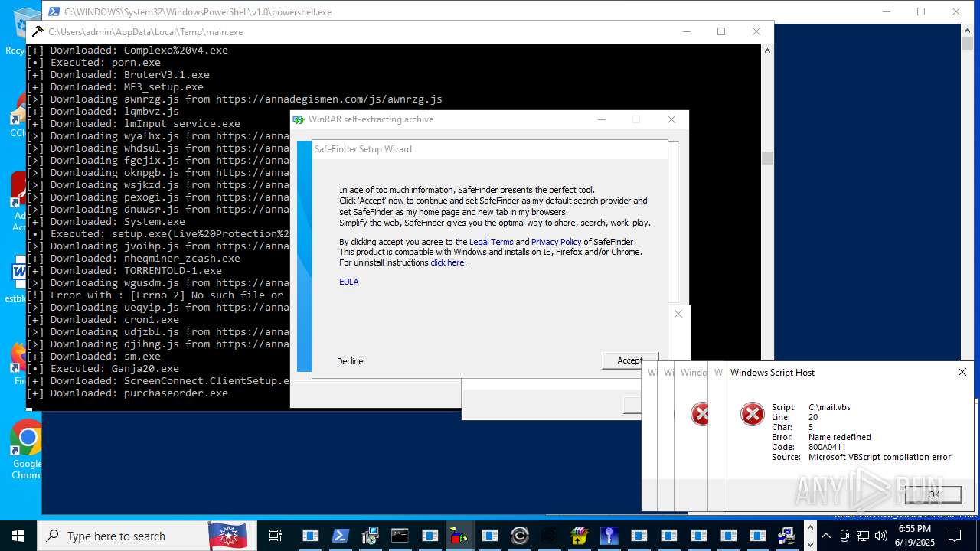Screen dimensions: 980x551
Task: Click the search highlights flag icon
Action: (x=227, y=536)
